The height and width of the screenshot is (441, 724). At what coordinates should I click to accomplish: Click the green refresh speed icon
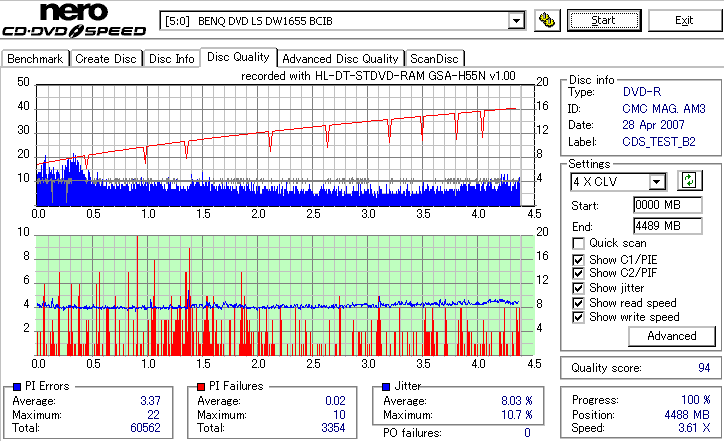(689, 181)
